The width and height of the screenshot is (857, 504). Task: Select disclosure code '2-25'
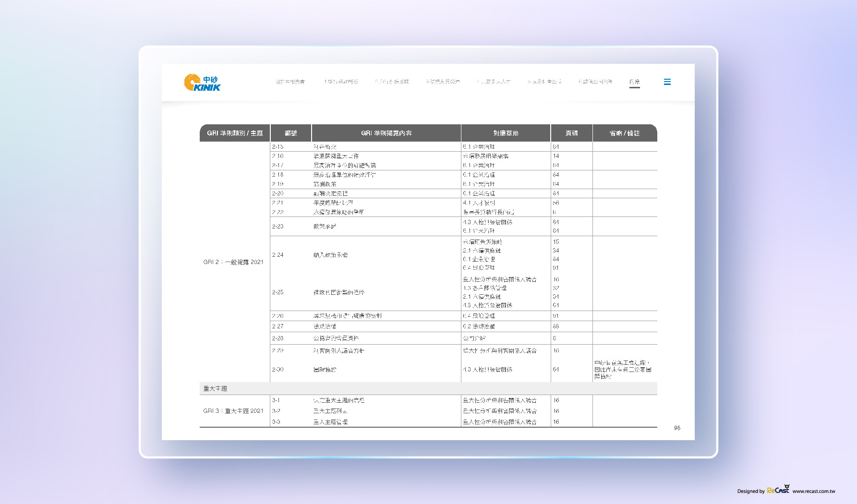point(278,292)
